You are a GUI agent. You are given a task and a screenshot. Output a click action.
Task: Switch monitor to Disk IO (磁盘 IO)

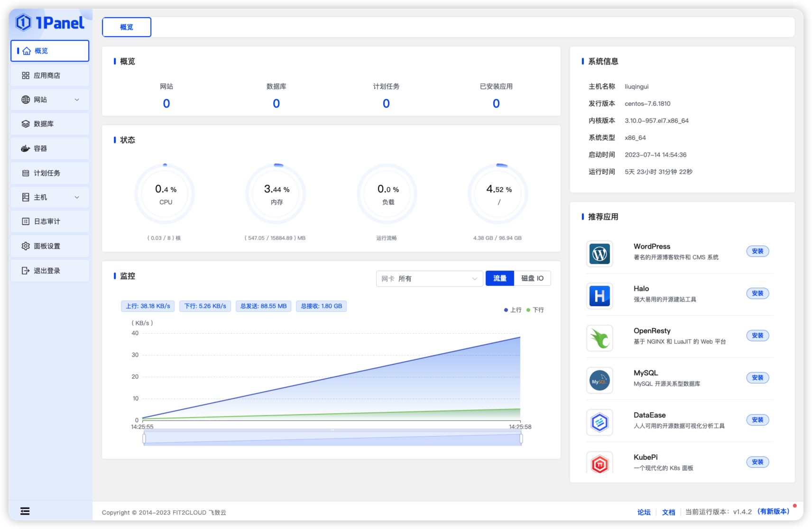[532, 278]
